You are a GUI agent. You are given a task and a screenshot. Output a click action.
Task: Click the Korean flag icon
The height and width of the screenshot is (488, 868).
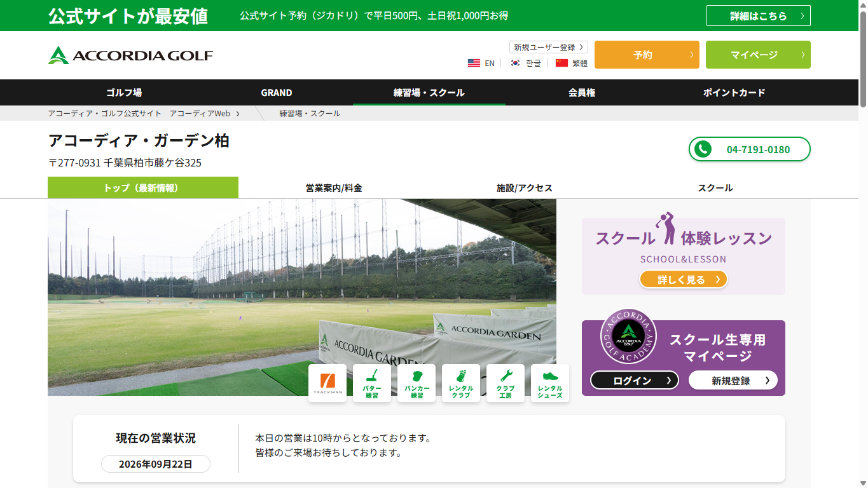pyautogui.click(x=516, y=63)
